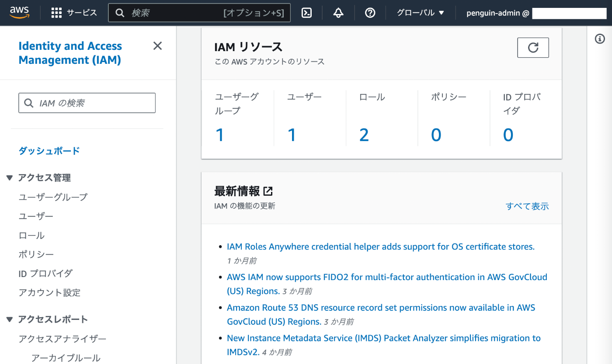This screenshot has height=364, width=612.
Task: Click the アクセスレポート section label
Action: pos(53,319)
